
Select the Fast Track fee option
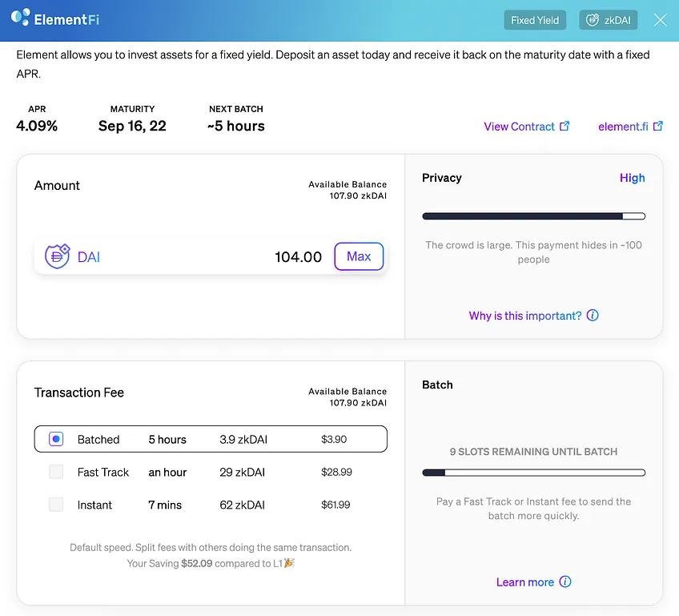coord(56,472)
